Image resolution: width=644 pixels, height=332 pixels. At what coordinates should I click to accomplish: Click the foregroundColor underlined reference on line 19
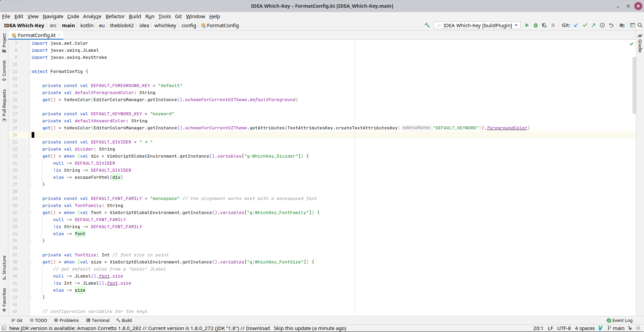coord(507,128)
